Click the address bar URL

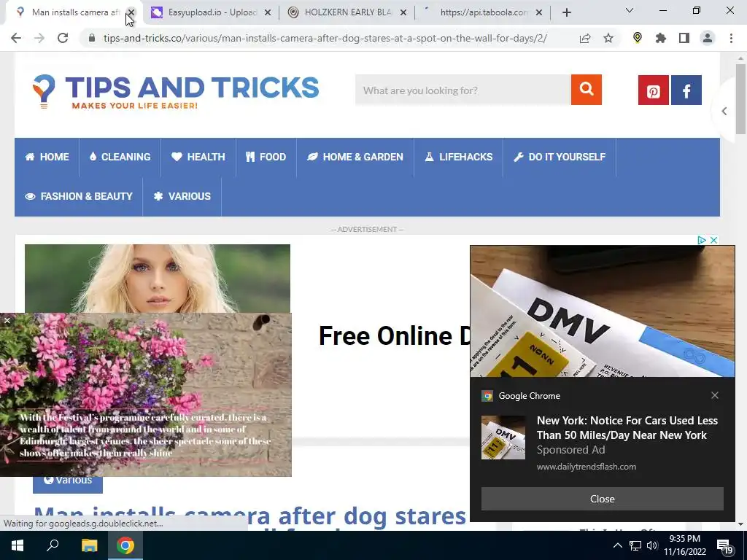pos(325,38)
